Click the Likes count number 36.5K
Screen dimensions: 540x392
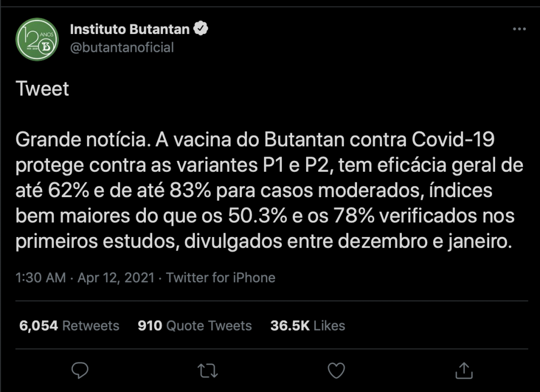tap(290, 326)
